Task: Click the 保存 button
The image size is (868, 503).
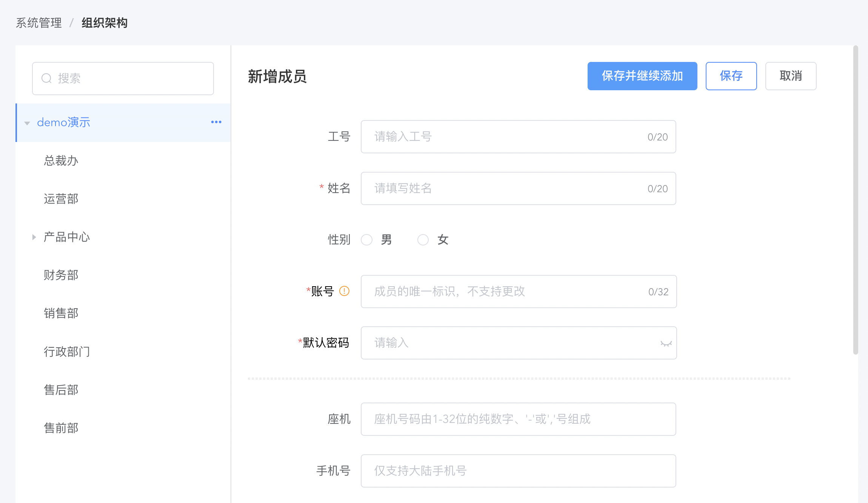Action: click(x=731, y=76)
